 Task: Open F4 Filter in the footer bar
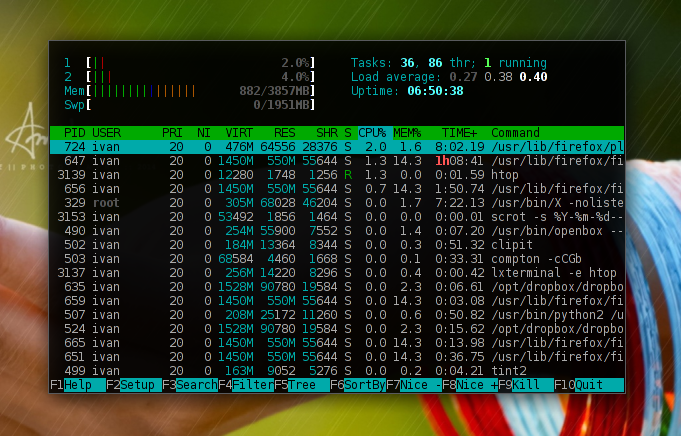point(245,385)
